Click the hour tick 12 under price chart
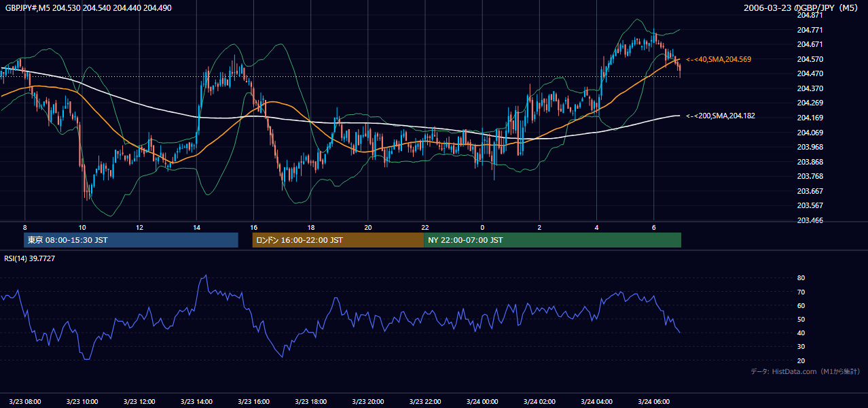This screenshot has width=868, height=408. 139,227
